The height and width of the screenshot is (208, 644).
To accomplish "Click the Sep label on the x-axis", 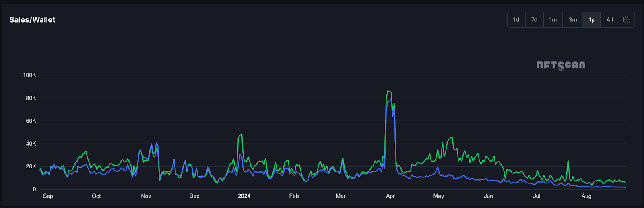I will 48,196.
